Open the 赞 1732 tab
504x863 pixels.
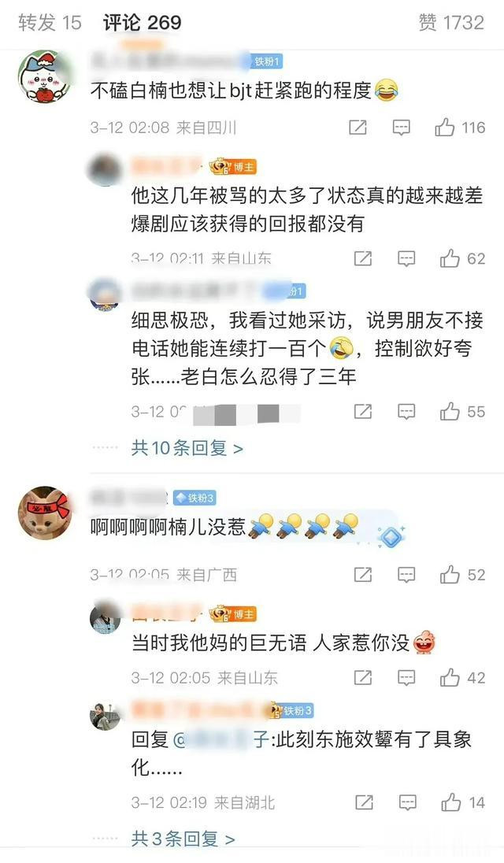(451, 23)
